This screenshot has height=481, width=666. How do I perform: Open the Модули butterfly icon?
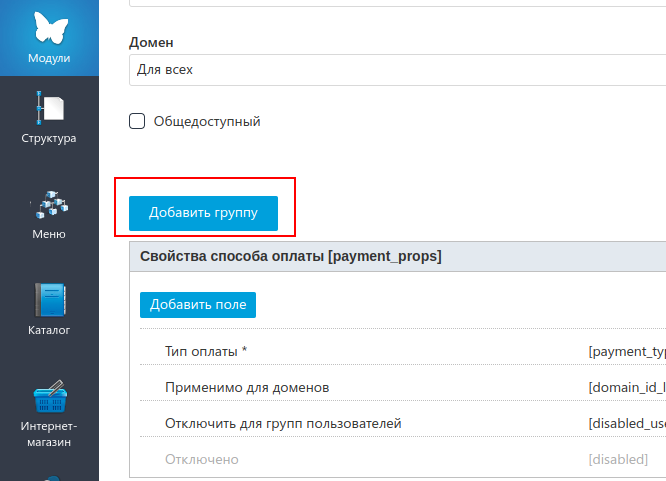(48, 27)
